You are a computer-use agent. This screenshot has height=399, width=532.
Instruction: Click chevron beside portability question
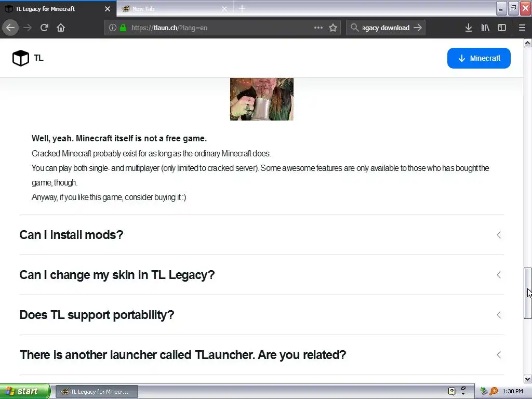pos(499,315)
